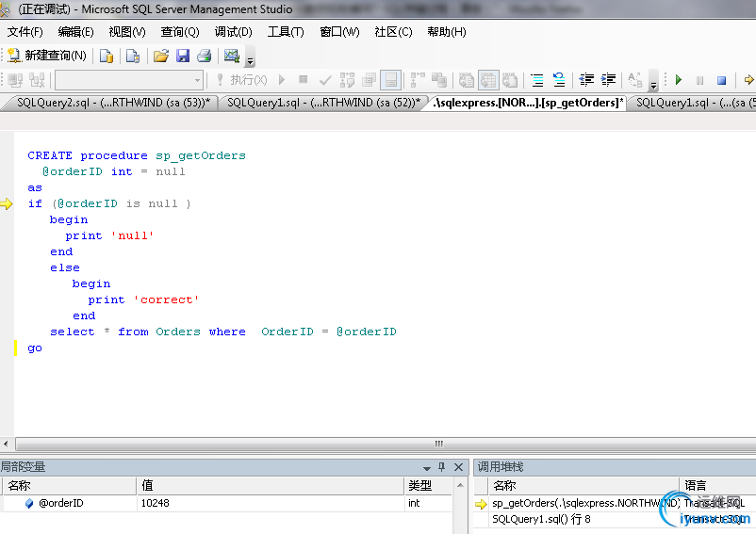Open the Edit (编辑) menu
This screenshot has width=756, height=534.
point(75,32)
